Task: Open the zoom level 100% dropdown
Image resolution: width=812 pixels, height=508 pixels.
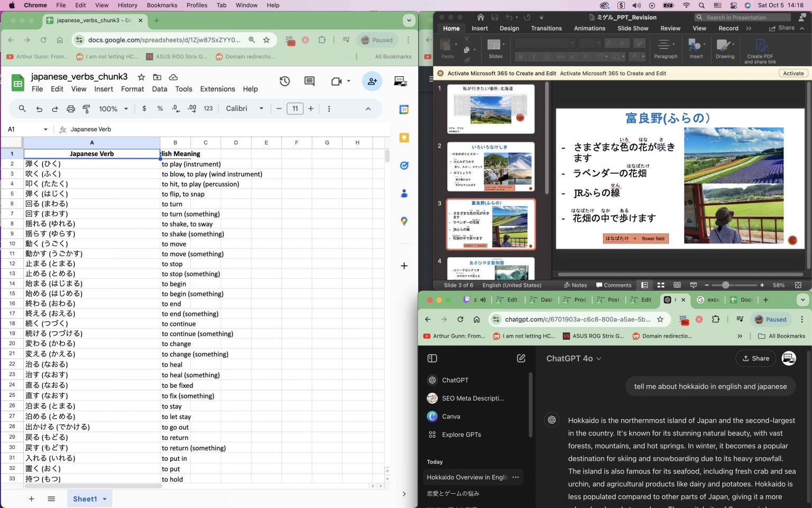Action: click(x=112, y=108)
